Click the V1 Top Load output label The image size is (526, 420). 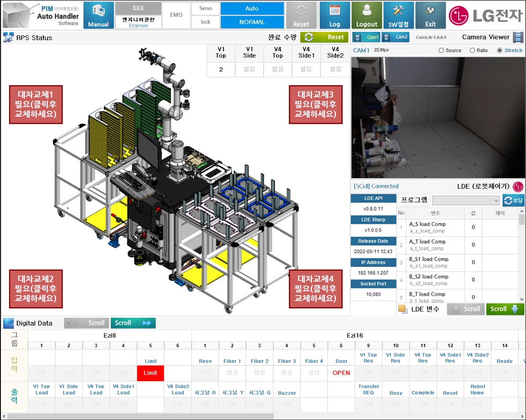[42, 390]
